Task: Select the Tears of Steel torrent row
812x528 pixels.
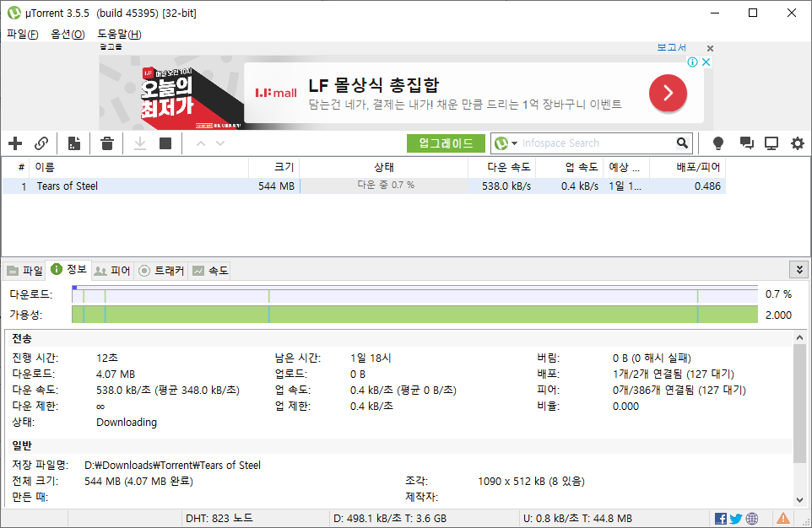Action: pyautogui.click(x=364, y=186)
